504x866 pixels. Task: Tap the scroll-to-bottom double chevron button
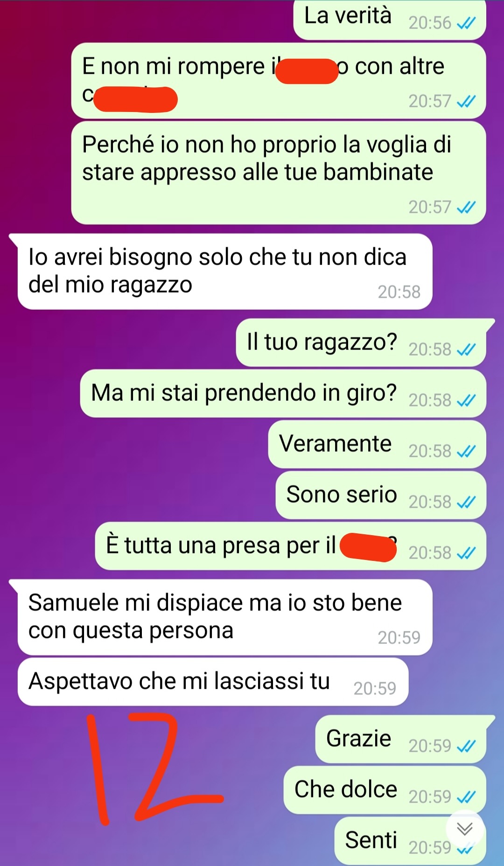coord(465,829)
